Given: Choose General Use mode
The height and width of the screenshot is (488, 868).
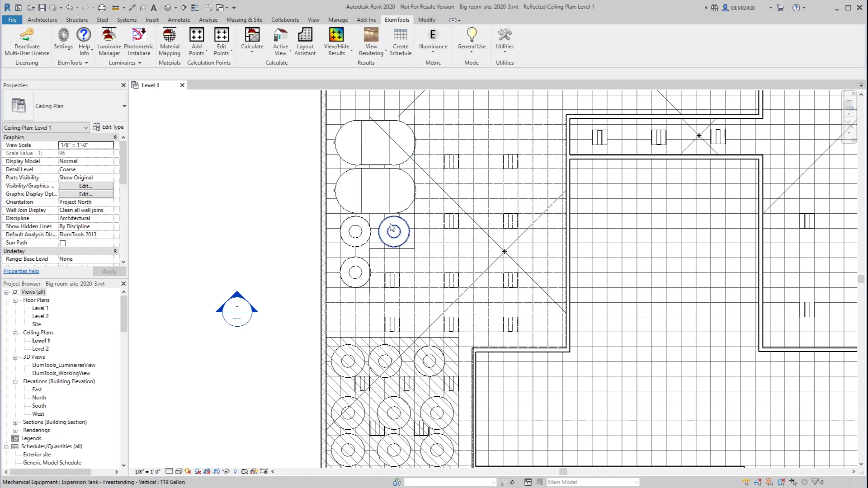Looking at the screenshot, I should click(x=472, y=40).
